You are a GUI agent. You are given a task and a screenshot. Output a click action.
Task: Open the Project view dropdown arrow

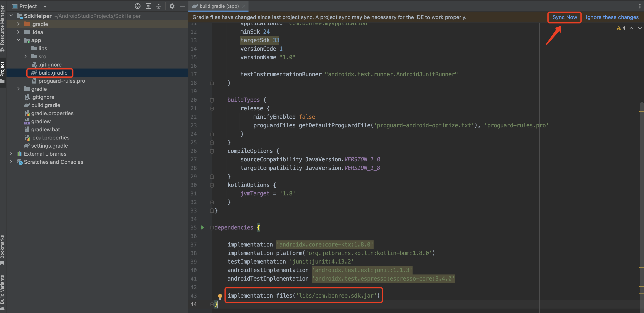(45, 6)
